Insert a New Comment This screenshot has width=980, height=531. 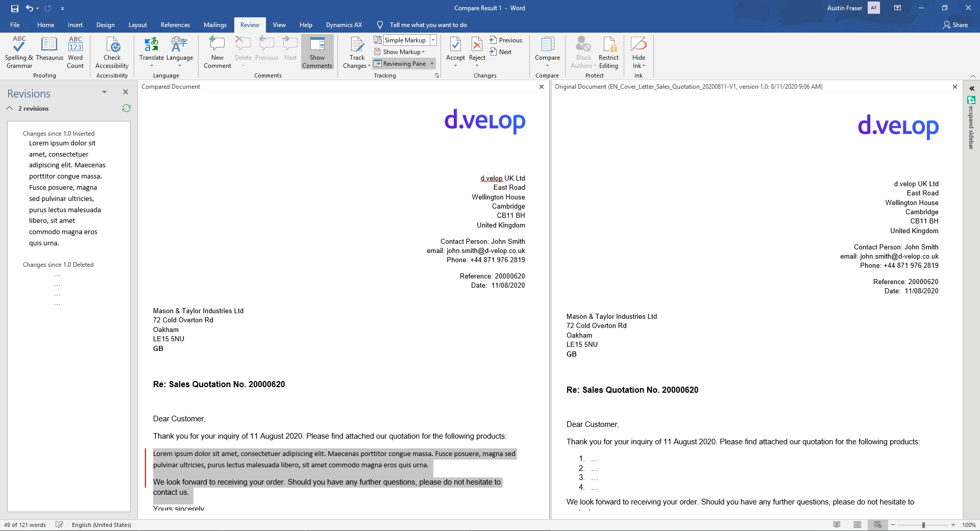pos(217,53)
